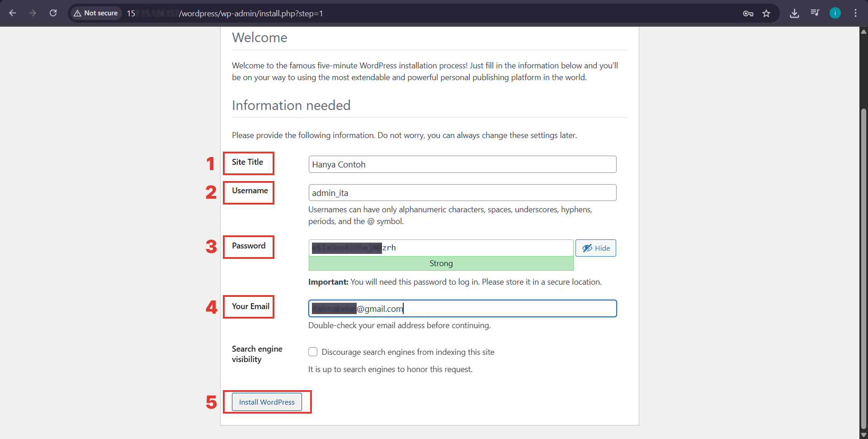
Task: Click the password input field
Action: click(441, 248)
